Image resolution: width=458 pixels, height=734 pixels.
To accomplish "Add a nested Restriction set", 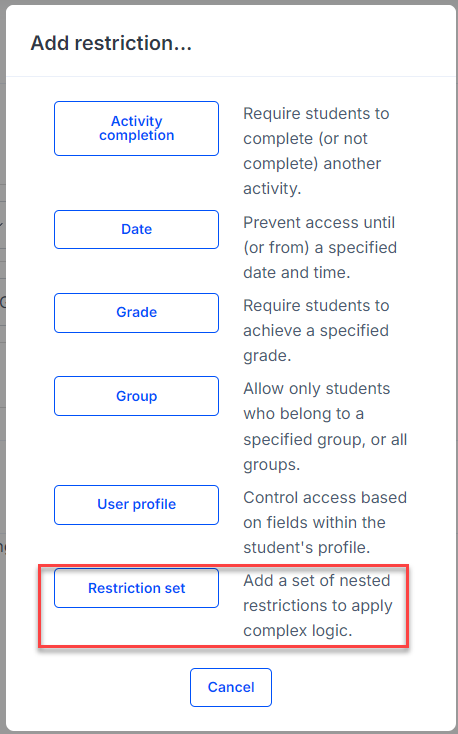I will (136, 588).
